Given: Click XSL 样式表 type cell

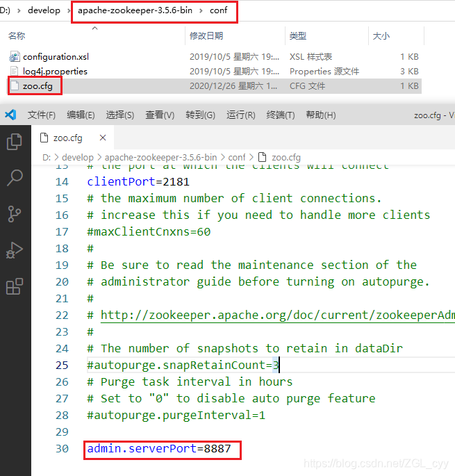Looking at the screenshot, I should pyautogui.click(x=311, y=57).
